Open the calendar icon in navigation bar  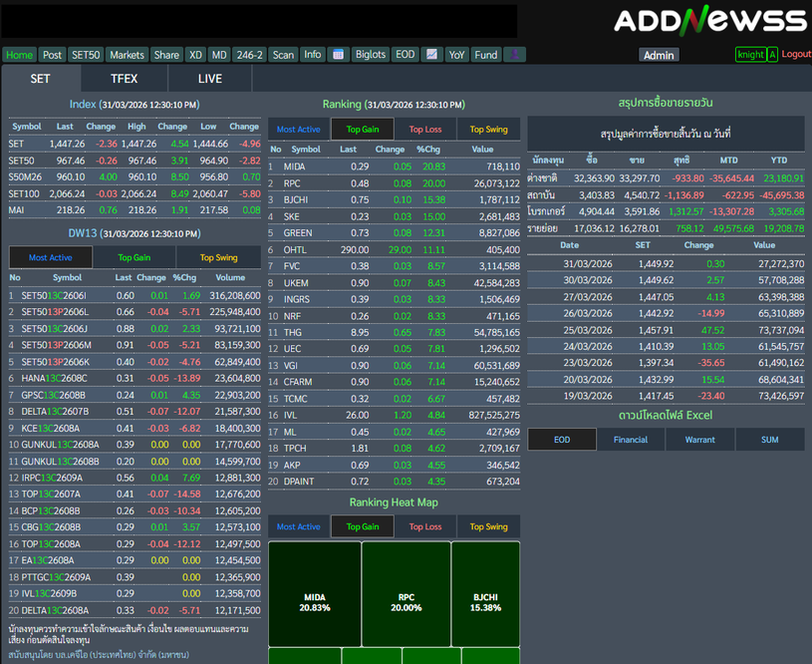(338, 55)
